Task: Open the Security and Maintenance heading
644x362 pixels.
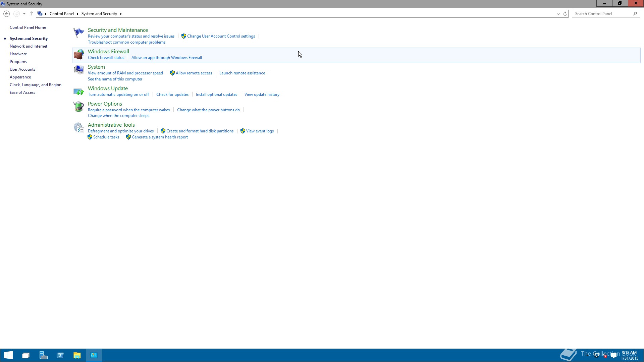Action: [x=118, y=30]
